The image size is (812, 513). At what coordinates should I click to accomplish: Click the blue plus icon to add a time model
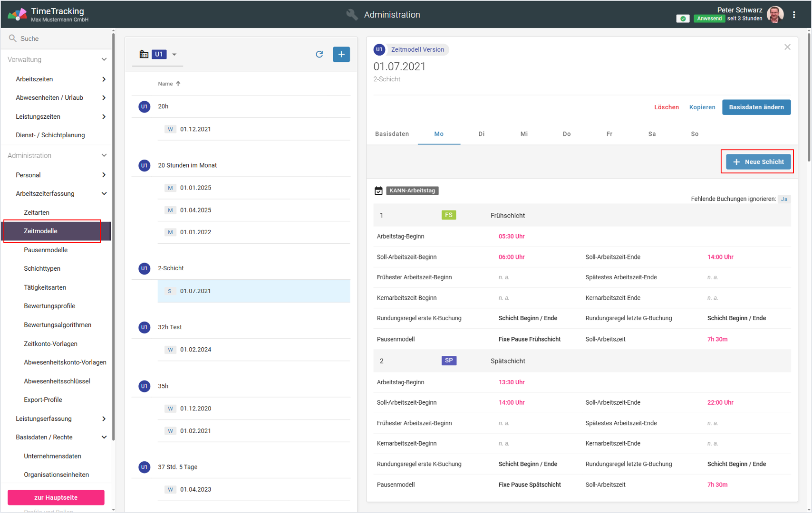pyautogui.click(x=341, y=54)
